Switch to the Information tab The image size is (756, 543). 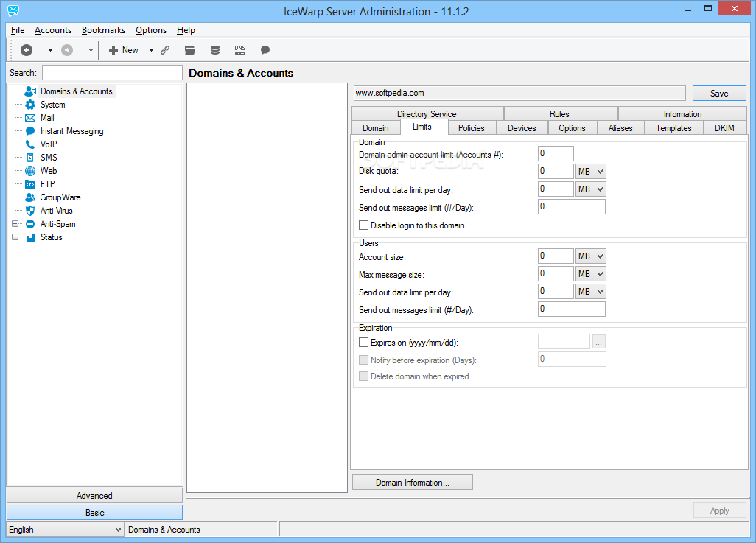(x=682, y=113)
